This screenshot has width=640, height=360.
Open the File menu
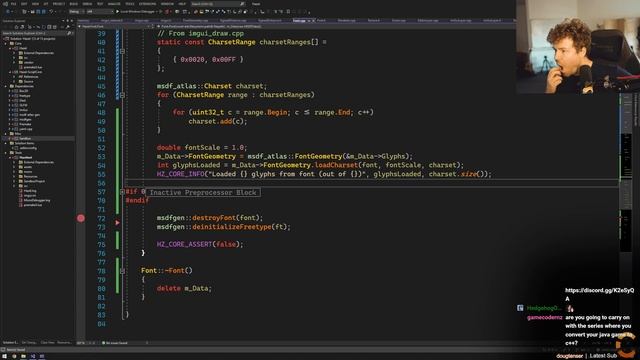(x=13, y=4)
